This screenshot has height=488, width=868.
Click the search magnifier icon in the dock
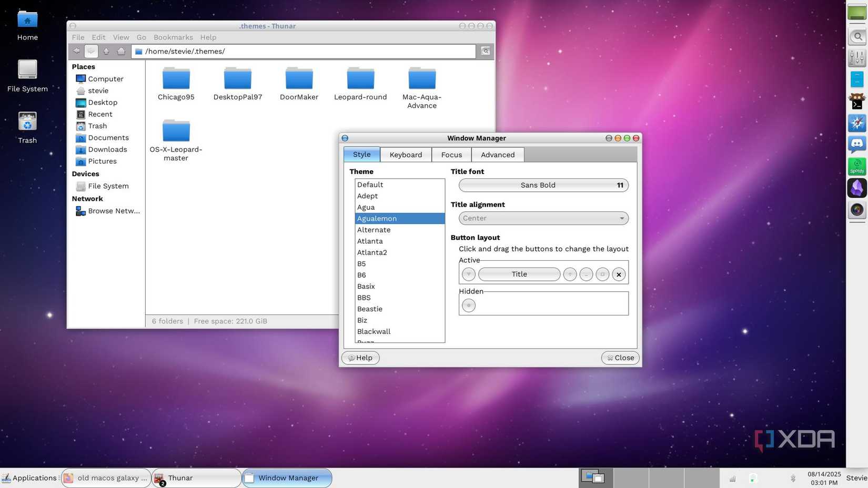857,36
